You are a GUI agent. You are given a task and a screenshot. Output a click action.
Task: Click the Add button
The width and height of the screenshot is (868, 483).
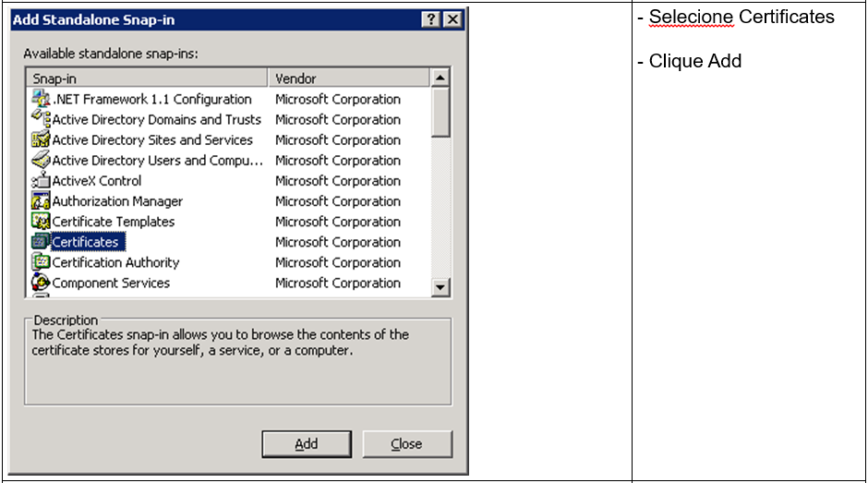(307, 444)
